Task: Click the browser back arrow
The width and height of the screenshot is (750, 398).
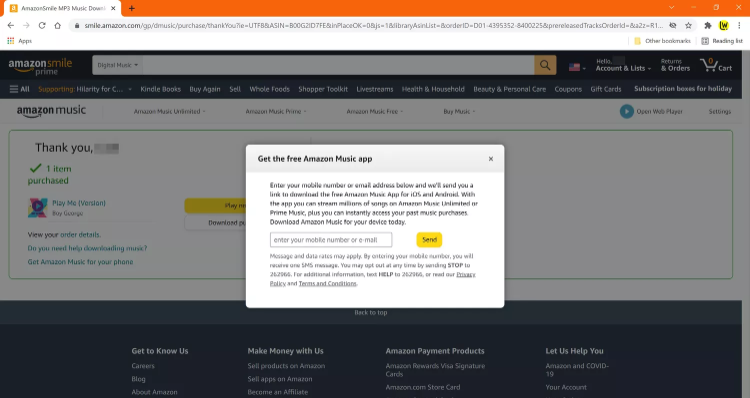Action: point(11,25)
